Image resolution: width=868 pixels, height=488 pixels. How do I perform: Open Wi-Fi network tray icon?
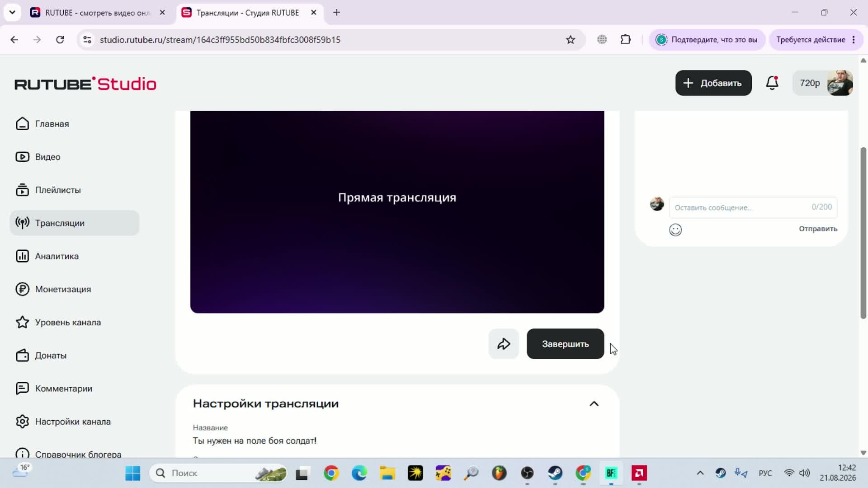click(789, 473)
